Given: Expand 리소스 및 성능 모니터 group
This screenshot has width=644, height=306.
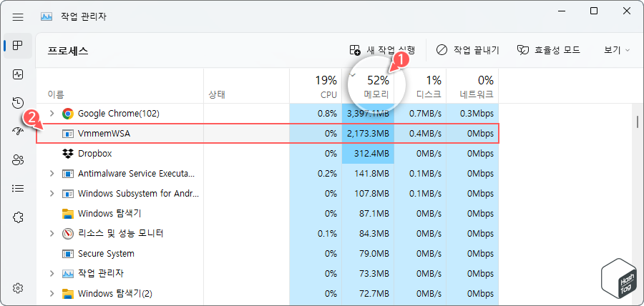Looking at the screenshot, I should [x=52, y=234].
